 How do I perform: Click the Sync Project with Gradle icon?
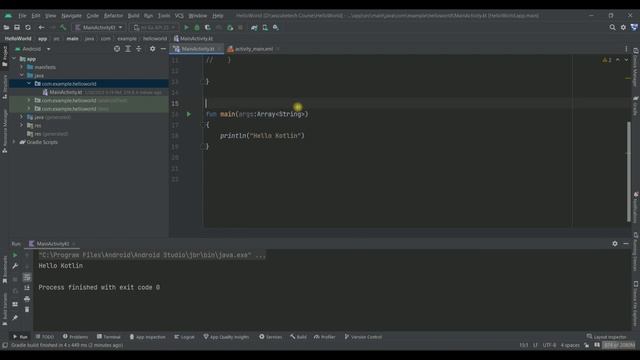(x=254, y=27)
